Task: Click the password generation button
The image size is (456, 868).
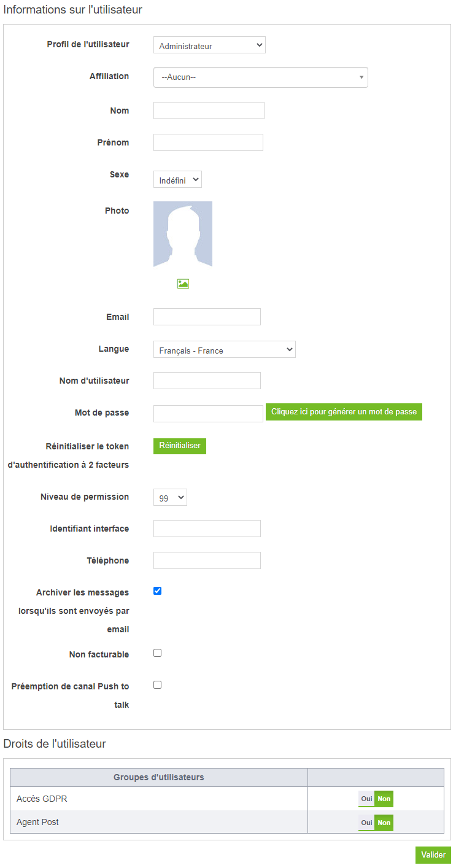Action: point(344,412)
